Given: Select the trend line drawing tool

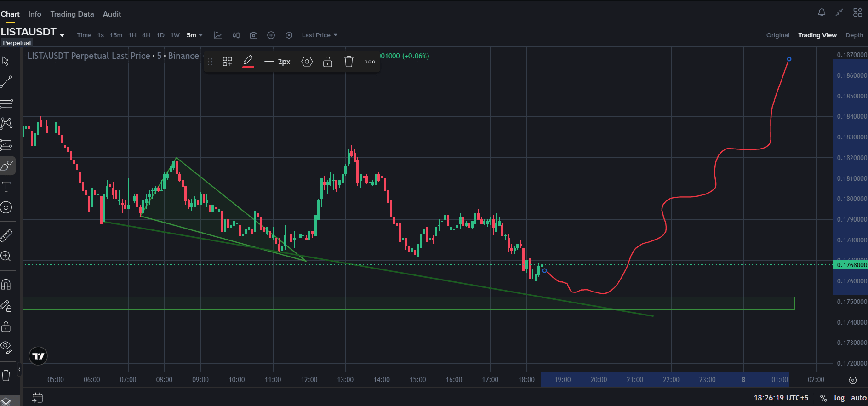Looking at the screenshot, I should 6,82.
